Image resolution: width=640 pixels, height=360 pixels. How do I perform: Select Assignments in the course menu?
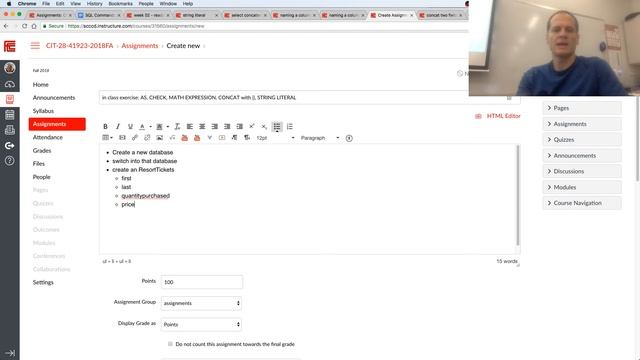(57, 124)
